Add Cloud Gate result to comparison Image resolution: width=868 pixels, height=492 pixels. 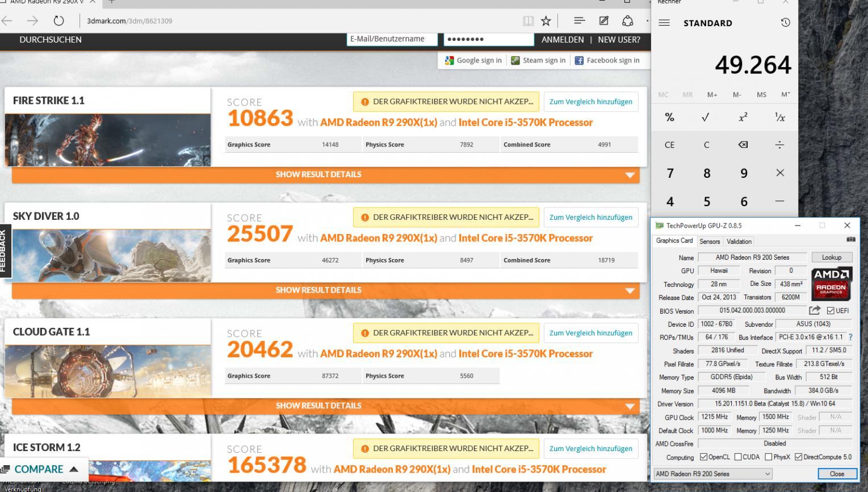tap(590, 333)
